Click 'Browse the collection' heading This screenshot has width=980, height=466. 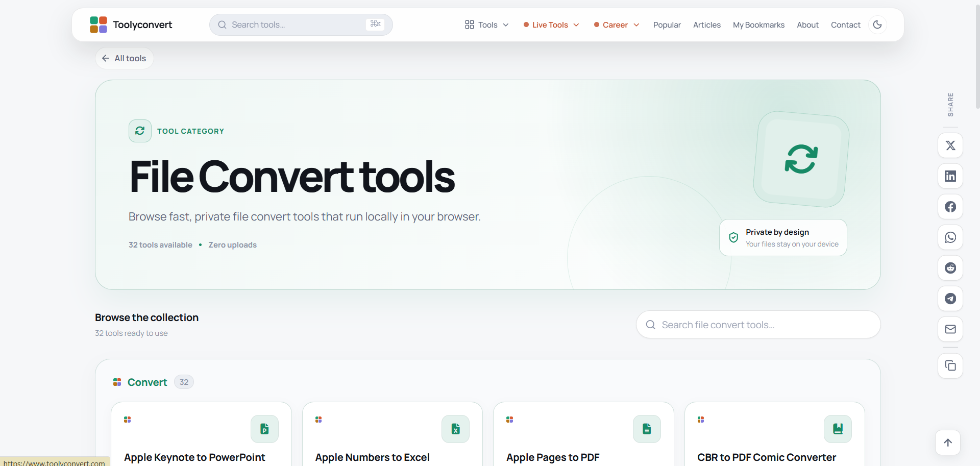coord(146,317)
